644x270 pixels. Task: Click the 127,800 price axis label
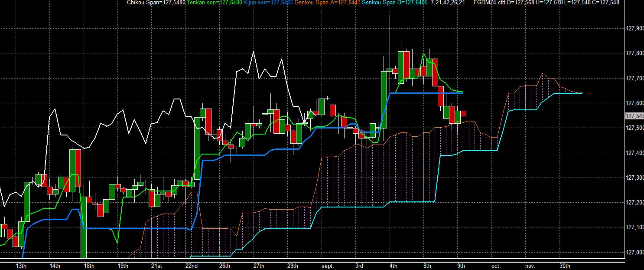tap(635, 53)
